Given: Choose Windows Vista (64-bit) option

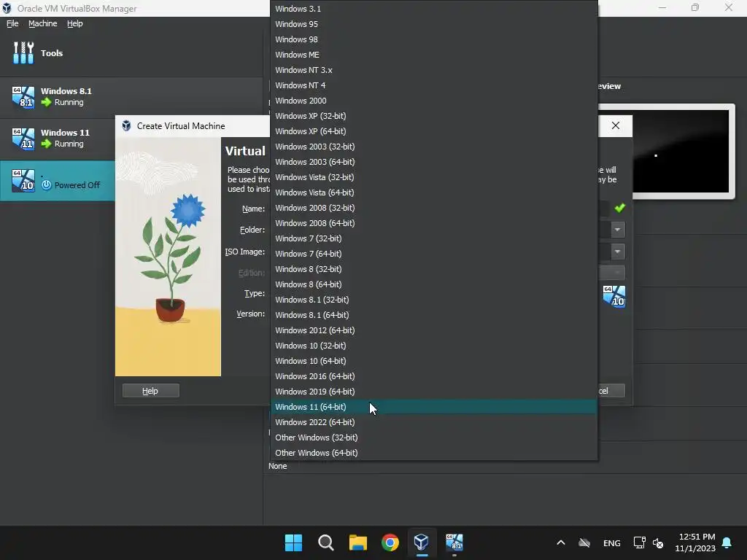Looking at the screenshot, I should (x=434, y=192).
